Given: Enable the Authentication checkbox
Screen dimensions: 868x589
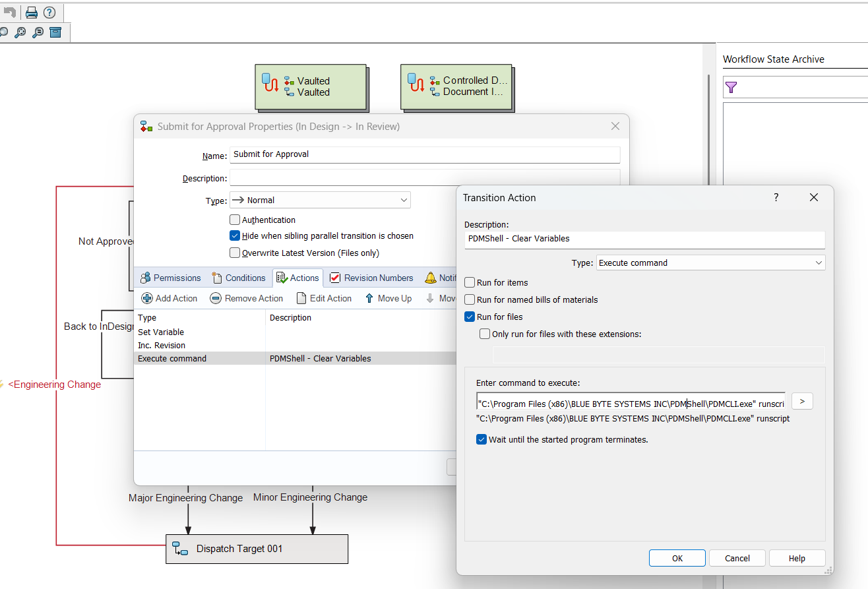Looking at the screenshot, I should click(x=234, y=219).
